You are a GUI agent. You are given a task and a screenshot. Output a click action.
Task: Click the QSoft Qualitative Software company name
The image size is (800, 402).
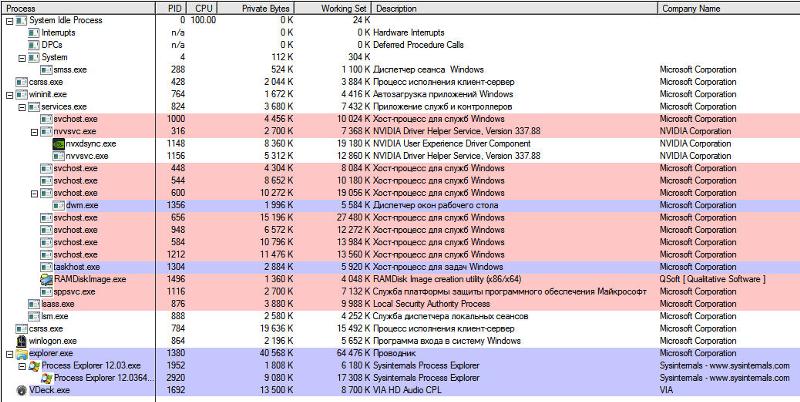coord(713,279)
